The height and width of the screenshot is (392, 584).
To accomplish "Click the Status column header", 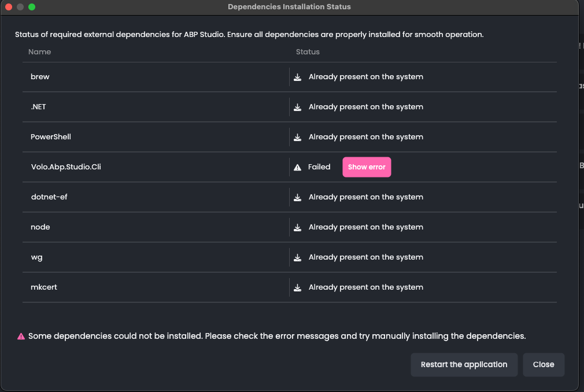I will [x=308, y=52].
